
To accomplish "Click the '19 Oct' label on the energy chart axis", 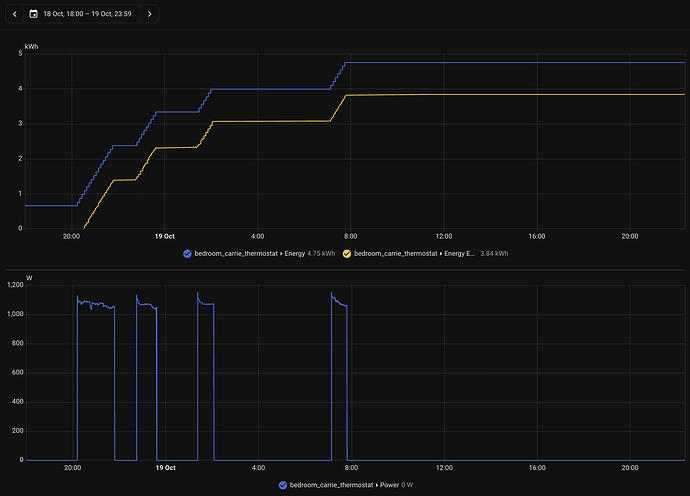I will 165,236.
